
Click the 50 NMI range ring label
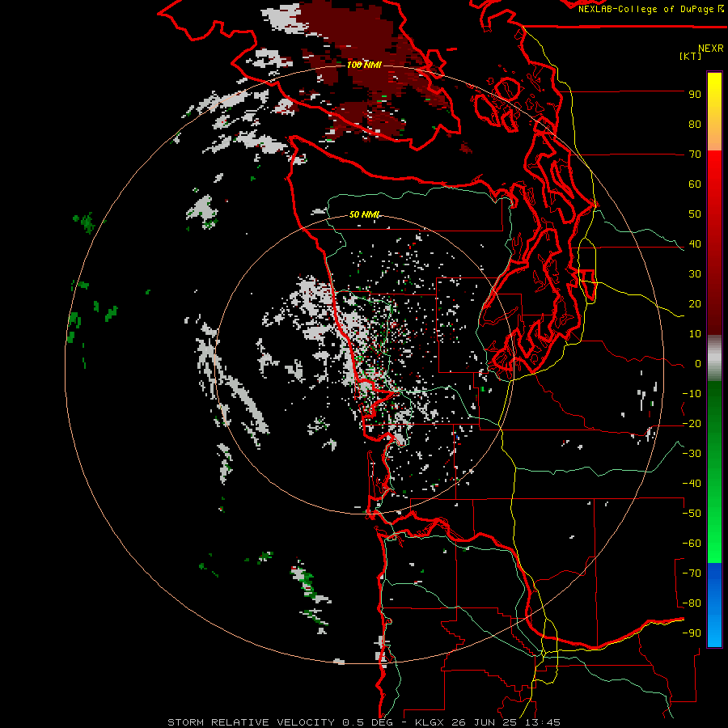click(365, 214)
